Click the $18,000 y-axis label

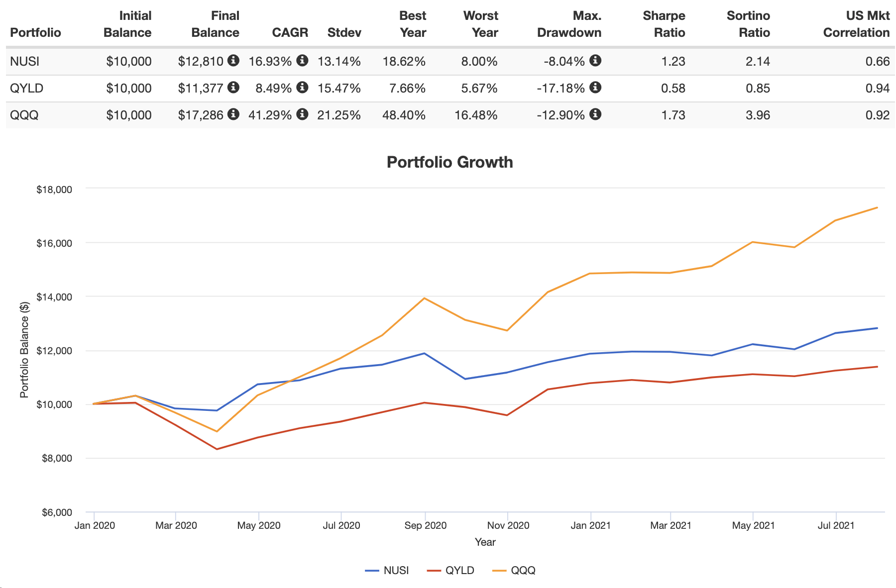(54, 190)
